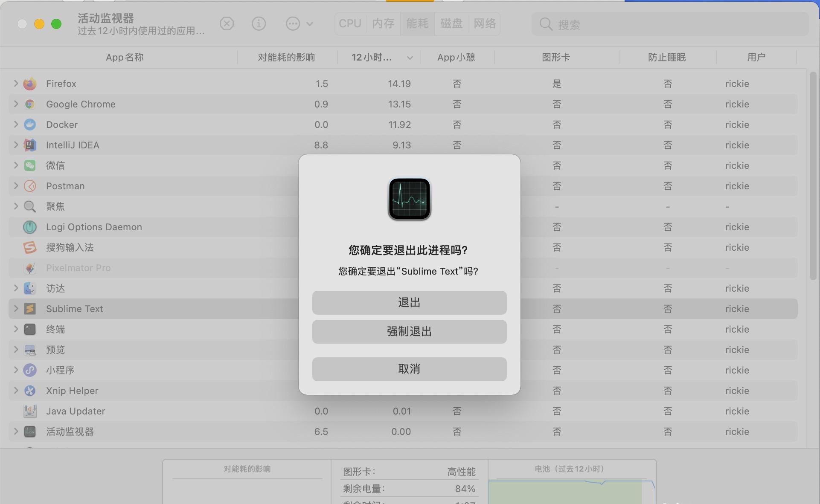This screenshot has width=820, height=504.
Task: Click the Pixelmator Pro icon
Action: coord(30,268)
